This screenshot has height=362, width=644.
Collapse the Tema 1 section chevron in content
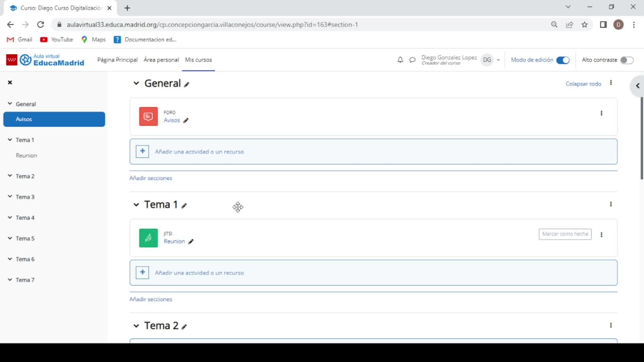pos(136,205)
